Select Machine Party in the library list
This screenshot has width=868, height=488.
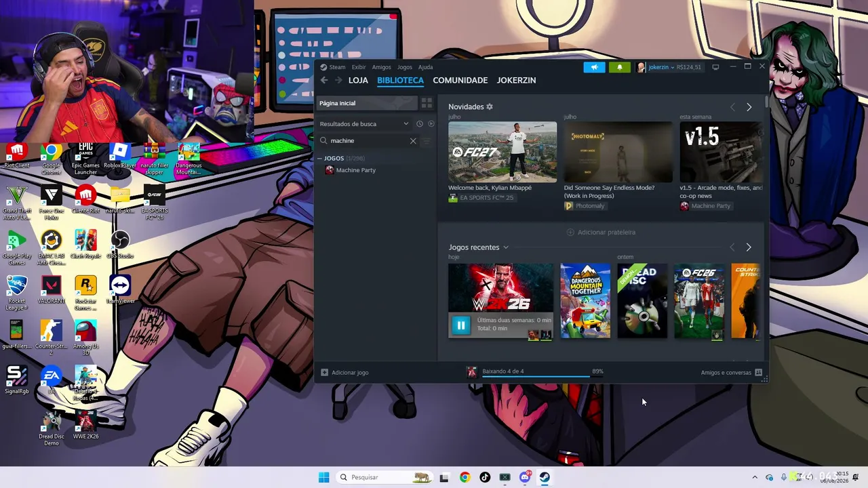point(355,170)
